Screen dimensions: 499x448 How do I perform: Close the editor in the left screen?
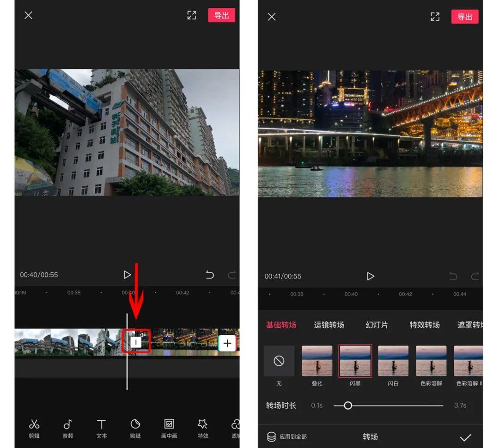pyautogui.click(x=28, y=15)
